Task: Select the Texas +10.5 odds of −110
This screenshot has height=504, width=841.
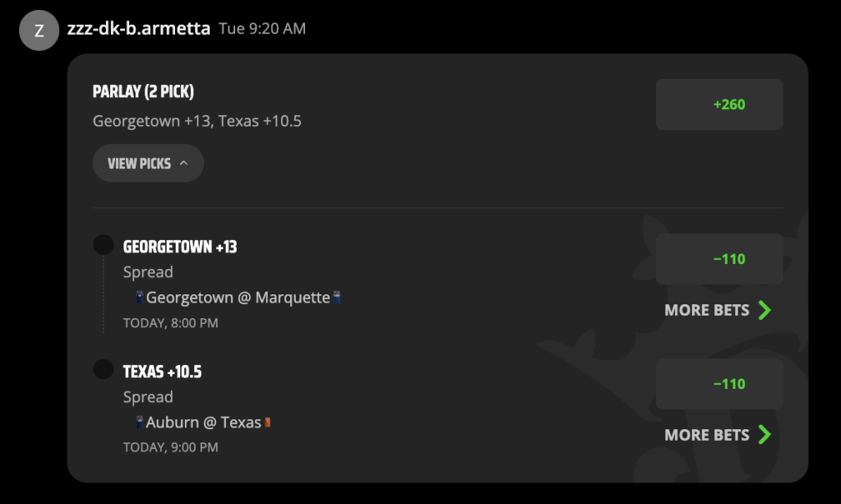Action: 719,384
